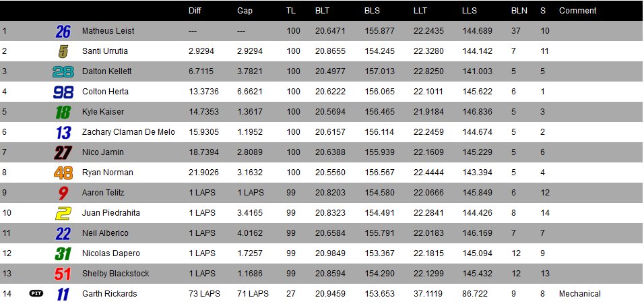Click the Gap column header
This screenshot has height=306, width=644.
coord(245,11)
